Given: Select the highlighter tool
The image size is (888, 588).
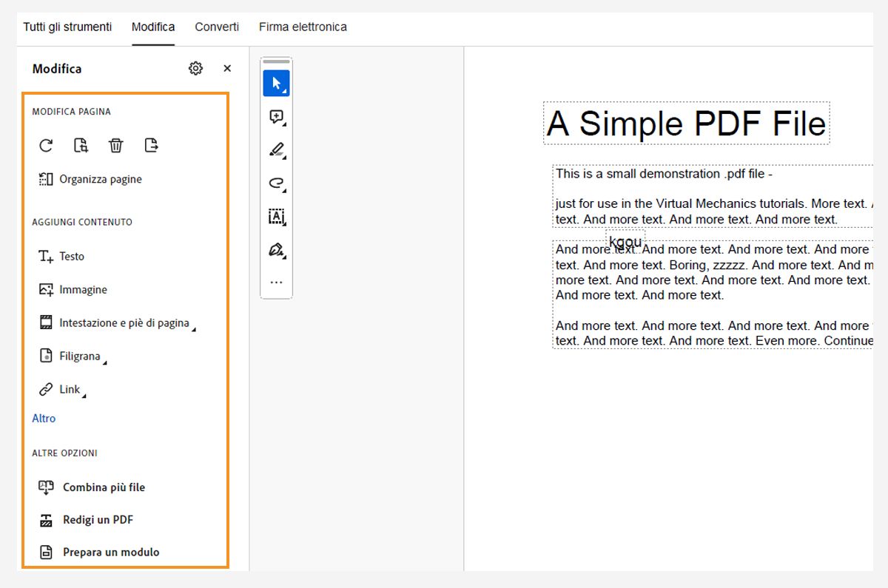Looking at the screenshot, I should click(276, 150).
